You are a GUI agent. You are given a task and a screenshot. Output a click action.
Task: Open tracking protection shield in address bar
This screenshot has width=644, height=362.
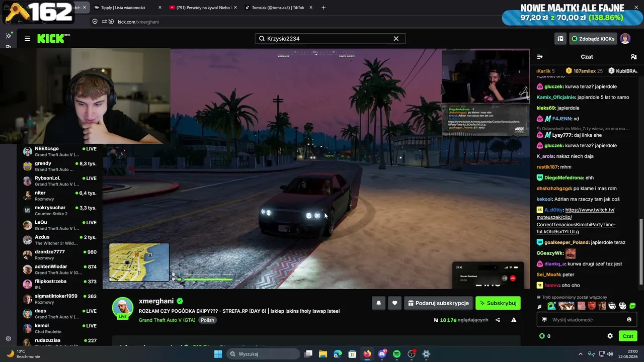pos(95,22)
